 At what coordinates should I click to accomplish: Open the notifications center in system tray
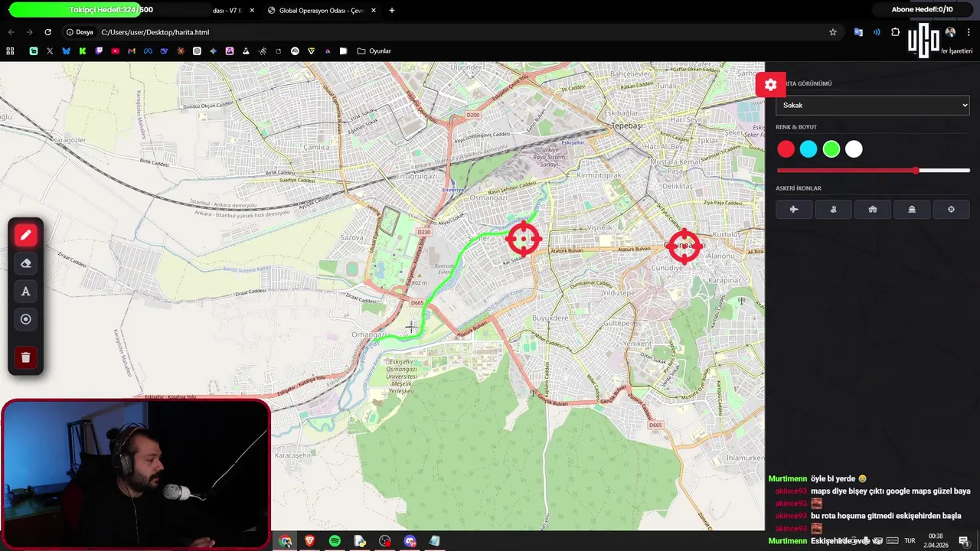[964, 541]
